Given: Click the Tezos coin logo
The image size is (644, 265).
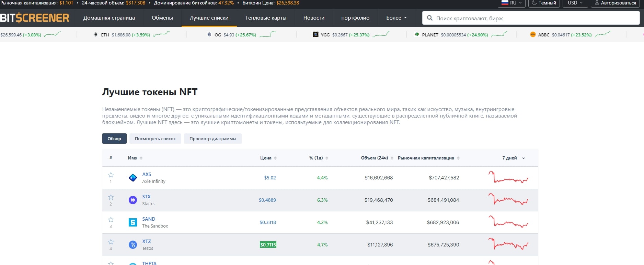Looking at the screenshot, I should [133, 245].
